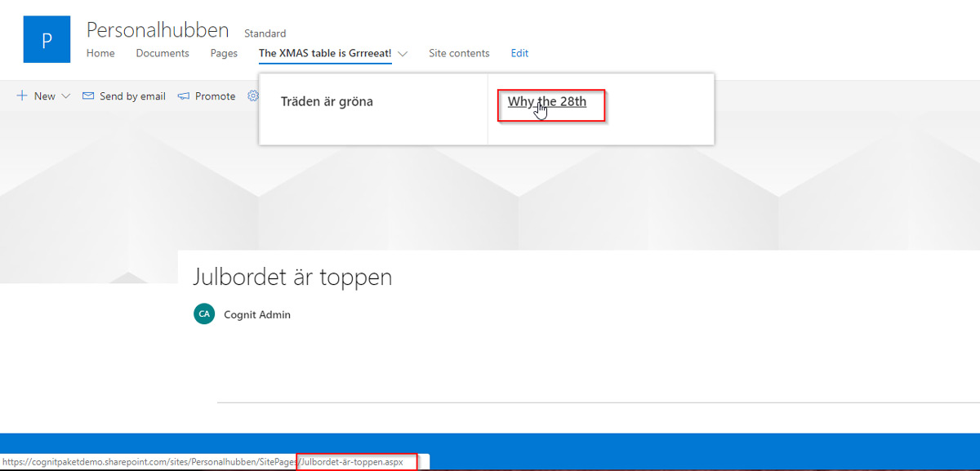
Task: Click the Standard label beside site title
Action: pyautogui.click(x=265, y=33)
